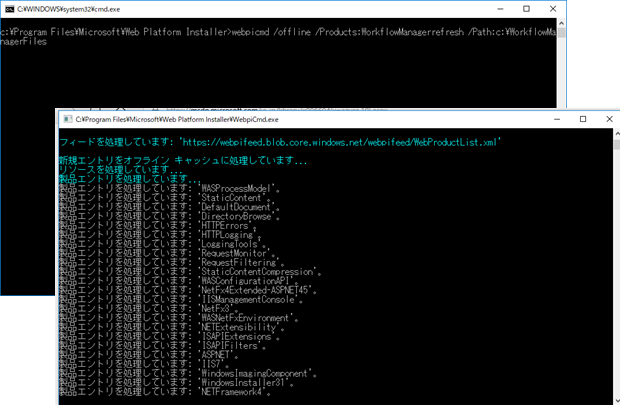Image resolution: width=620 pixels, height=405 pixels.
Task: Close the WebpiCmd.exe window
Action: 609,119
